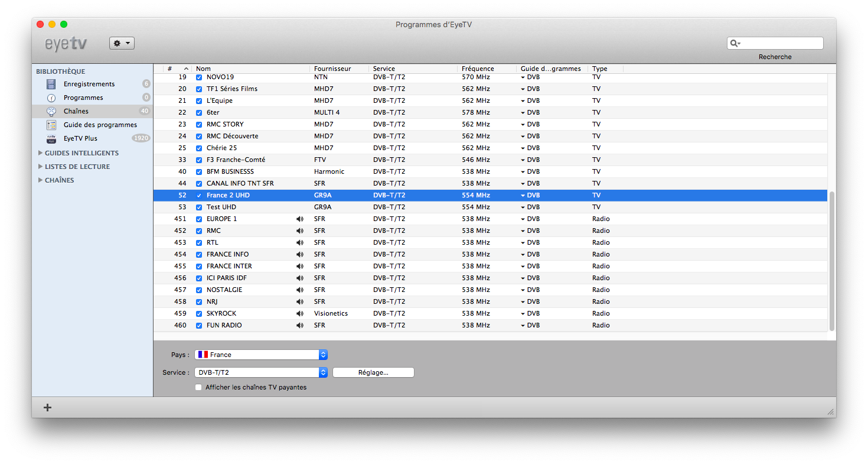Sort the list by Fournisseur column
868x464 pixels.
pos(332,69)
